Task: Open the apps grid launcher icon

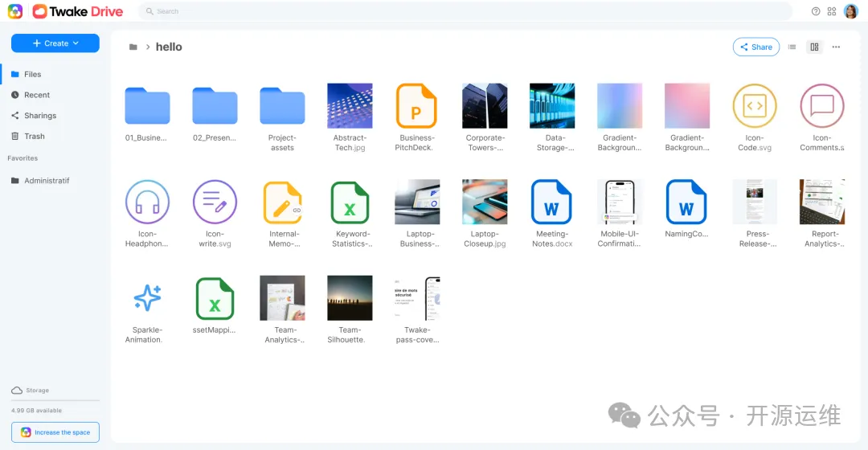Action: point(832,11)
